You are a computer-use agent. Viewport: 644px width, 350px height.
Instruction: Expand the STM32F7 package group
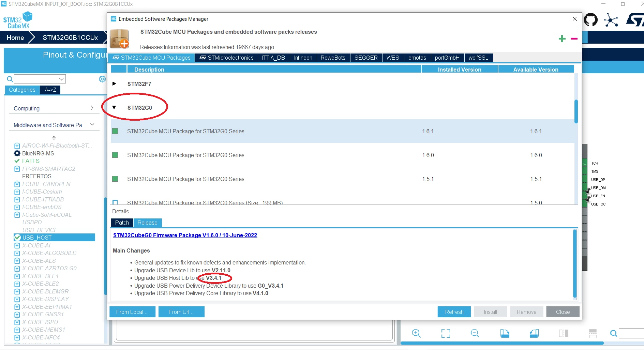pos(114,84)
